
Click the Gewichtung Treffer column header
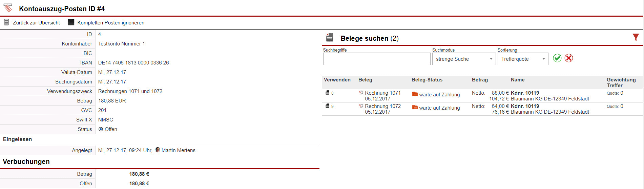click(x=621, y=82)
